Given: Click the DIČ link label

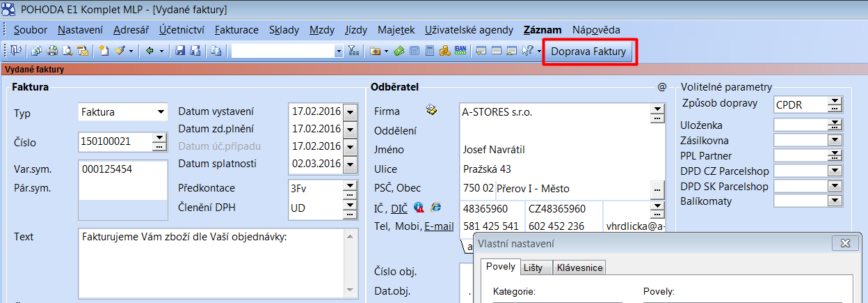Looking at the screenshot, I should point(399,208).
